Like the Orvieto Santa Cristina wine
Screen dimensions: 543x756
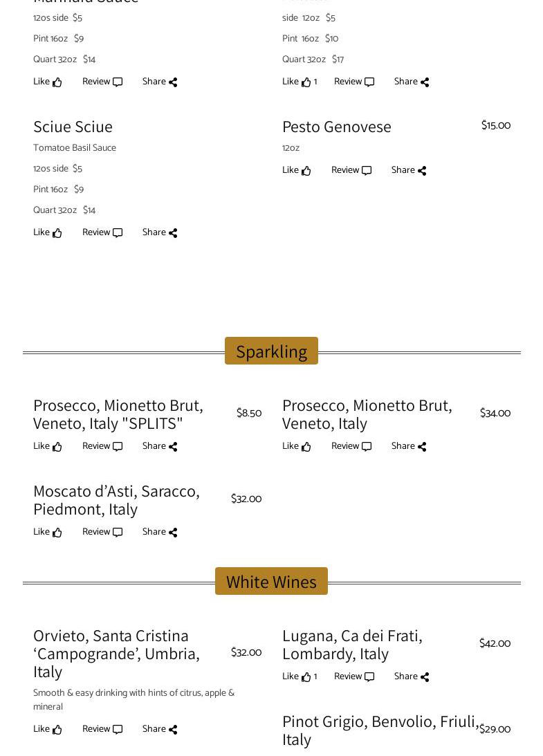click(x=48, y=730)
